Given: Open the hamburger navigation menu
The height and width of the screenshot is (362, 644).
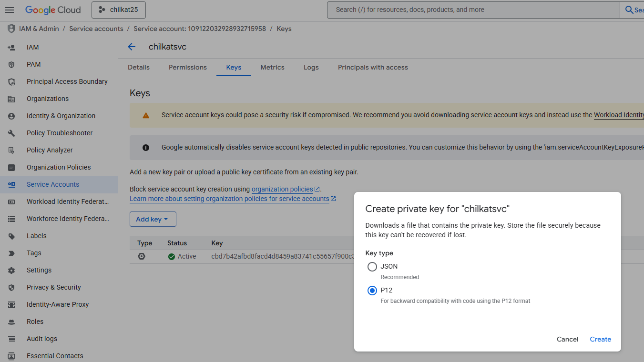Looking at the screenshot, I should [x=10, y=10].
